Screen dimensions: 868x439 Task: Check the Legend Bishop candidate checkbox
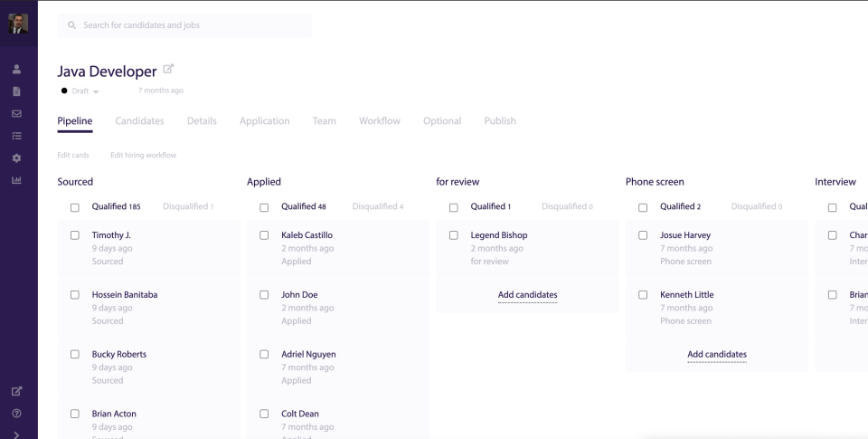[454, 235]
